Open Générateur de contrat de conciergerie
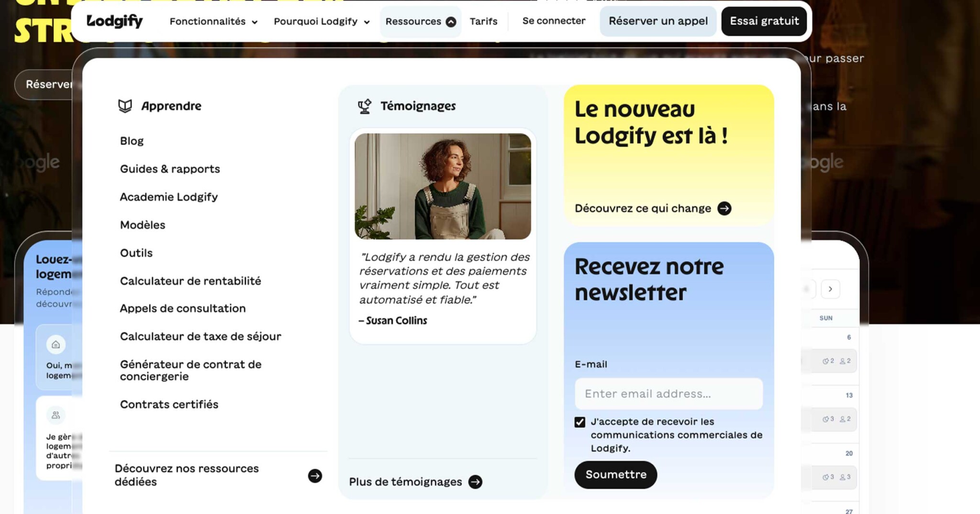This screenshot has height=514, width=980. (190, 370)
